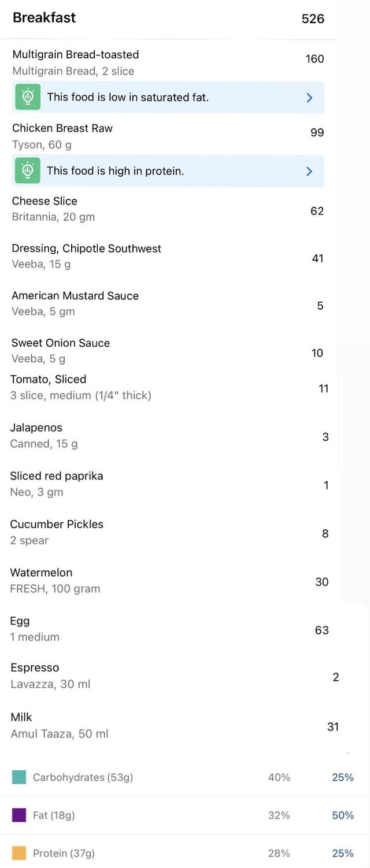
Task: Select the American Mustard Sauce item
Action: pos(168,303)
